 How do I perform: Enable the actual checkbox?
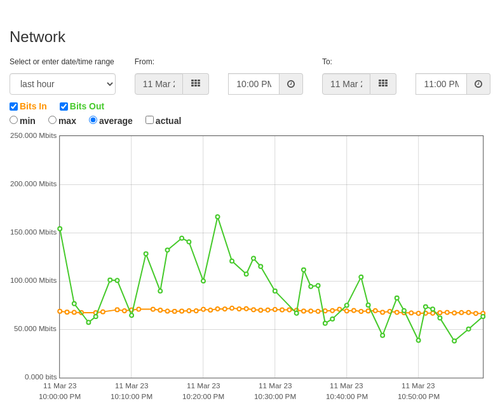(149, 120)
